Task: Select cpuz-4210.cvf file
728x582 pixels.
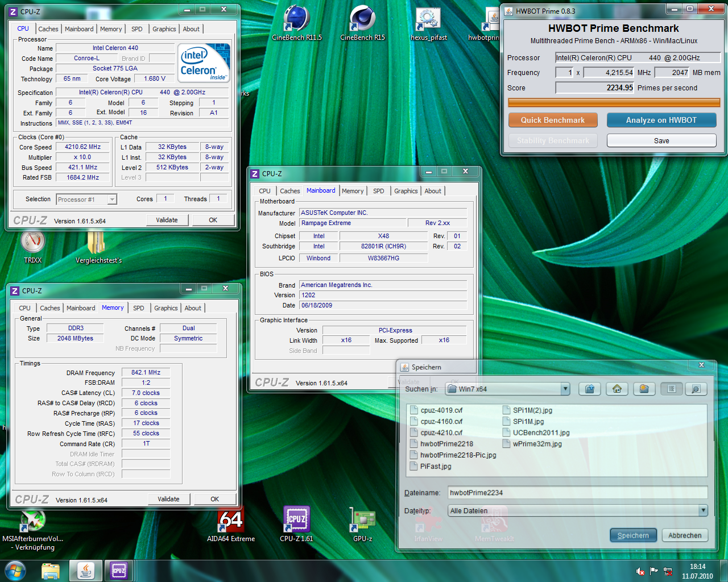Action: [x=436, y=433]
